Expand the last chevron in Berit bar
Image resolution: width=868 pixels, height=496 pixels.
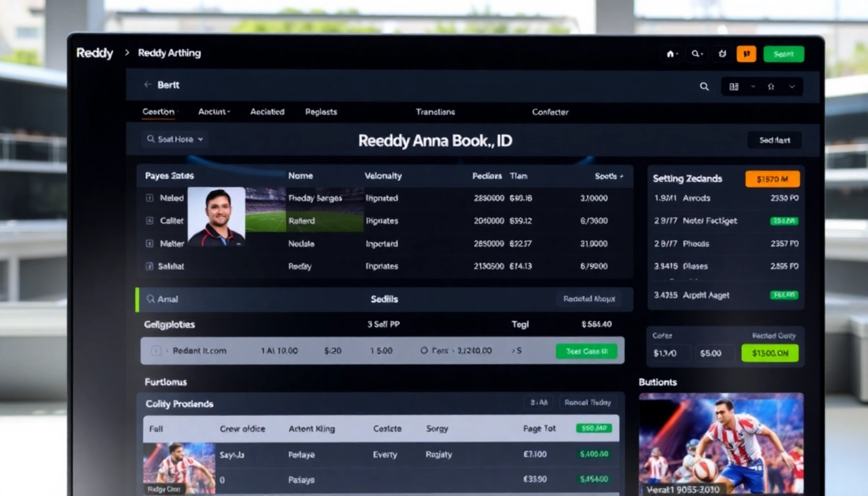coord(792,87)
